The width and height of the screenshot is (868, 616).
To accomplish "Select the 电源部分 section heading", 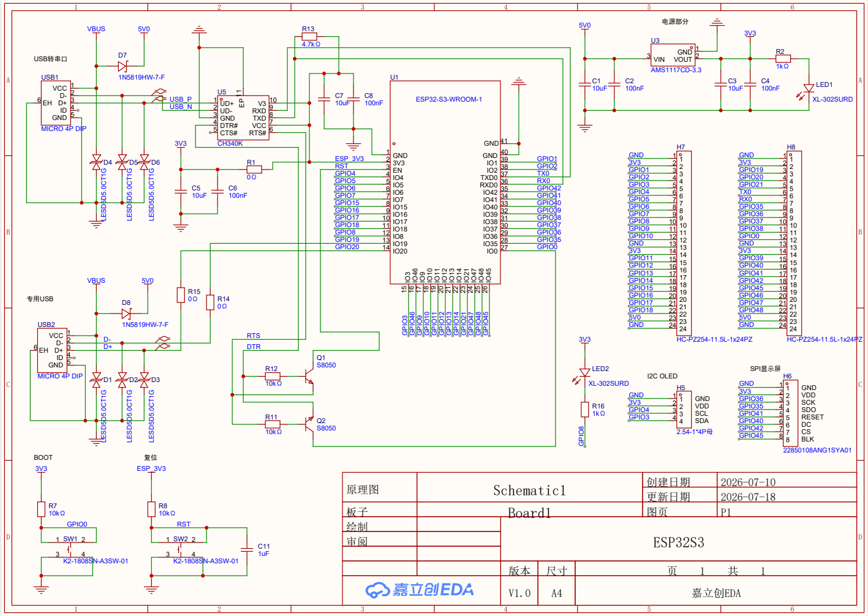I will pos(675,21).
